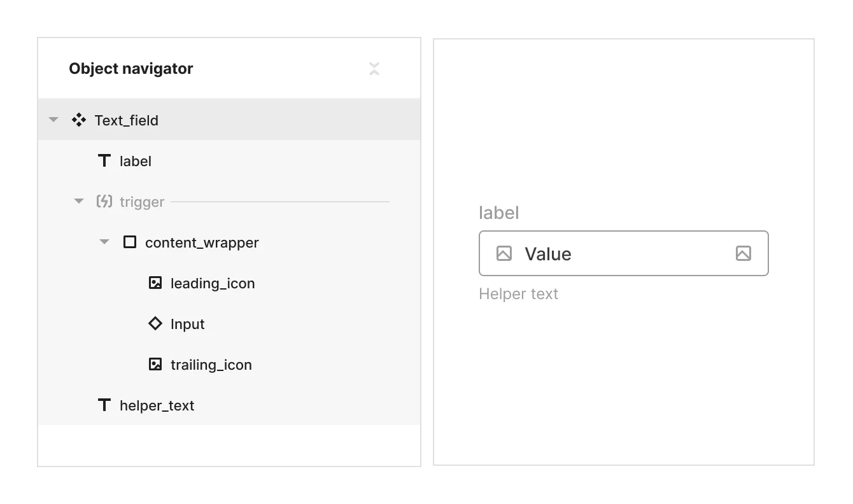853x504 pixels.
Task: Click the leading_icon image icon
Action: coord(155,283)
